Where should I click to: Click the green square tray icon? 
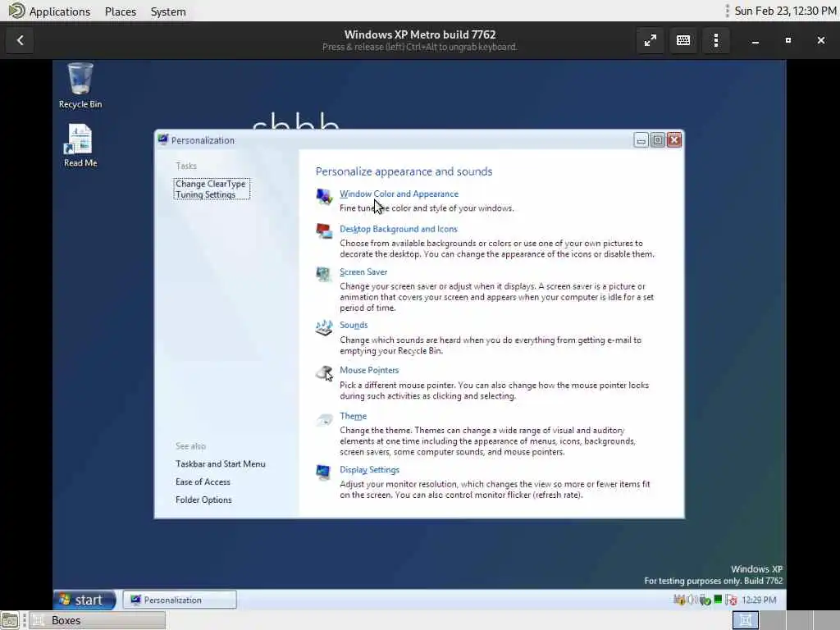pos(718,599)
